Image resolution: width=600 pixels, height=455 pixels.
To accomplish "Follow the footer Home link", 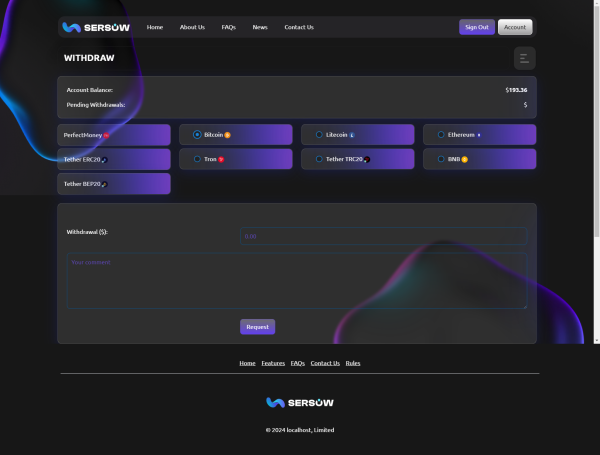I will (248, 363).
